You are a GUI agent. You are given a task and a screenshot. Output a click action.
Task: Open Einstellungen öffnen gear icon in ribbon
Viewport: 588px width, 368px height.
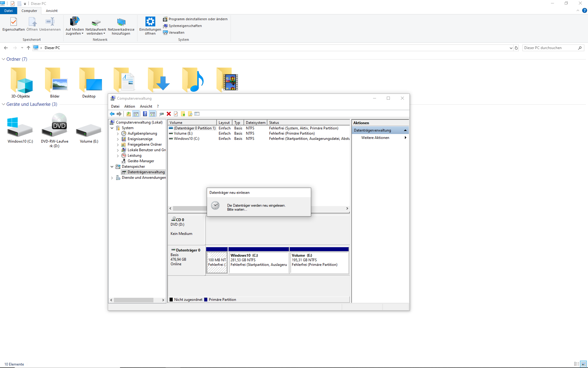[150, 22]
